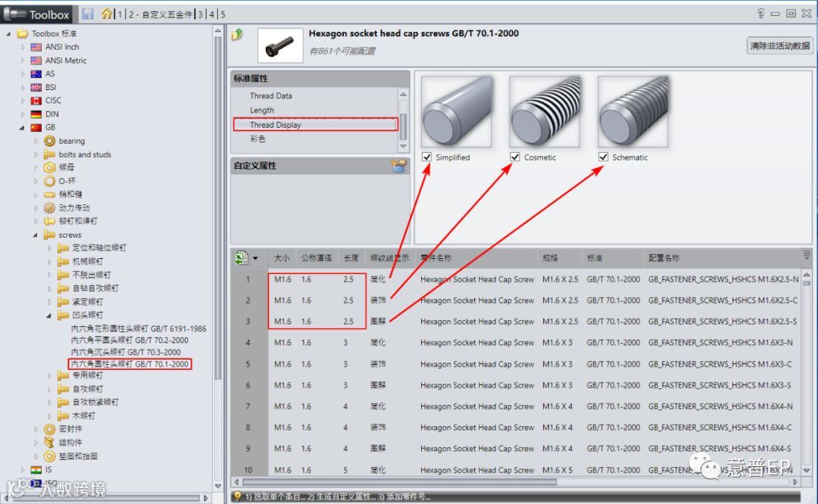Click the properties list scroll down arrow
818x504 pixels.
coord(403,147)
